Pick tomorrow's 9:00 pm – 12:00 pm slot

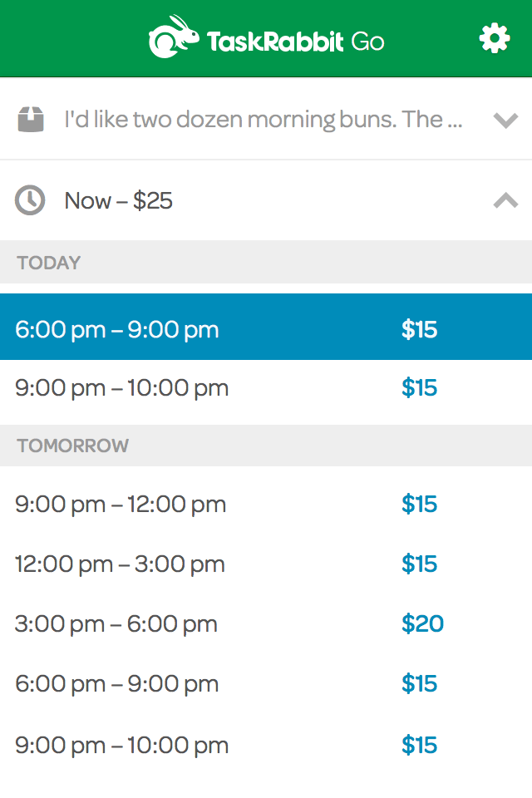point(121,505)
